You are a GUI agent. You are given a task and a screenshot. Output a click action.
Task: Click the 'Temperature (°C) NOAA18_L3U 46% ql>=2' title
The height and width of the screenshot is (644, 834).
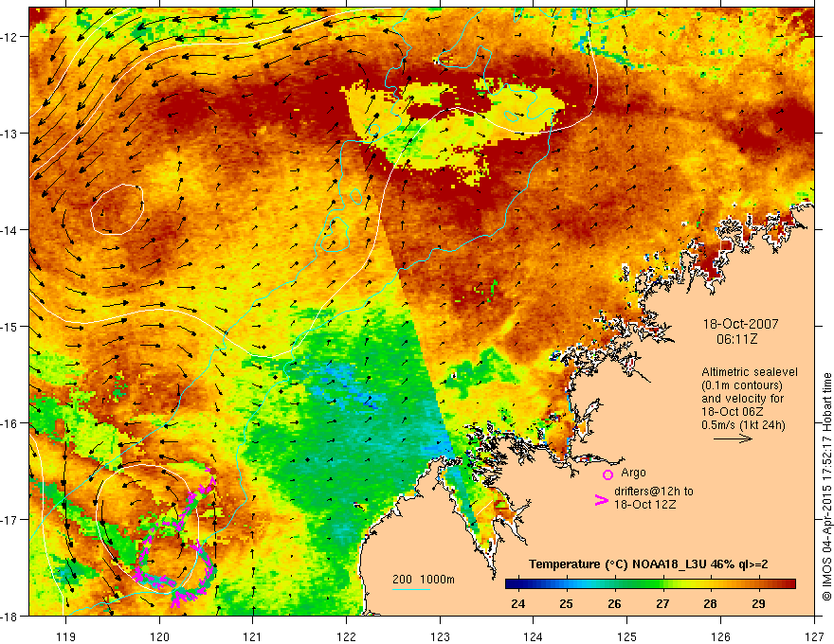tap(648, 564)
